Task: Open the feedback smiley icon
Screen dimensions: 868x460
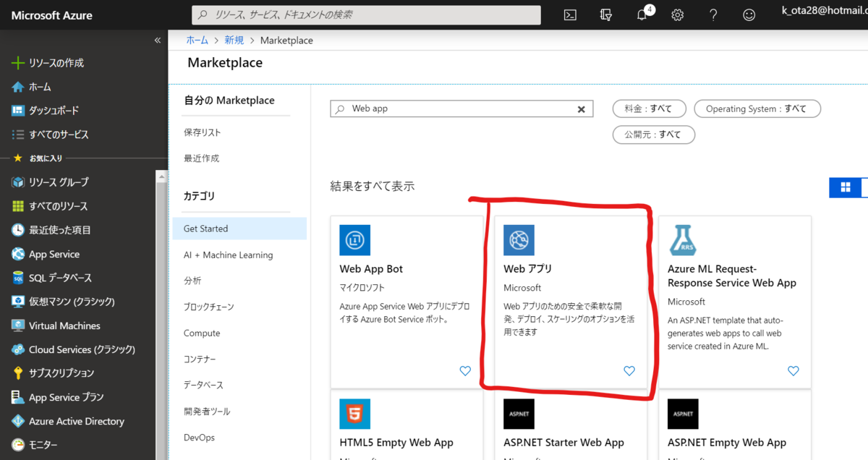Action: (749, 14)
